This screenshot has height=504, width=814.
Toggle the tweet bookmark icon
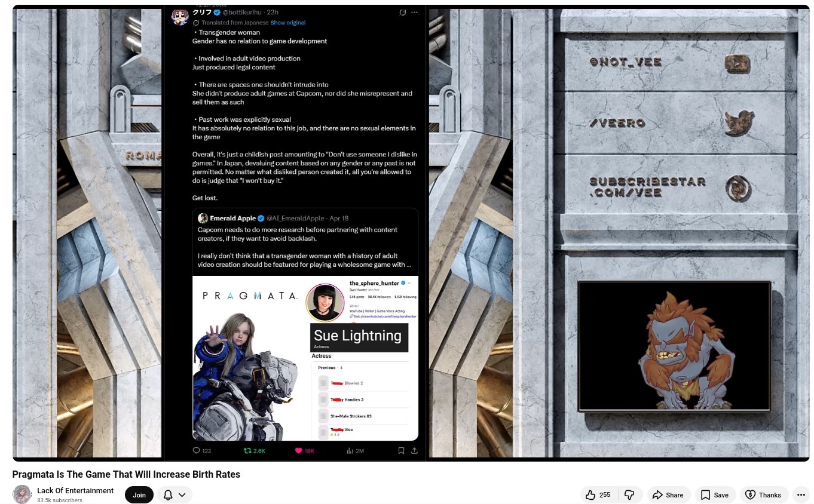(401, 450)
